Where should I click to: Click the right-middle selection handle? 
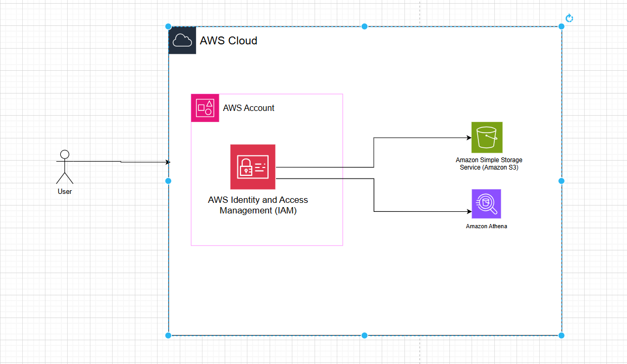point(561,181)
